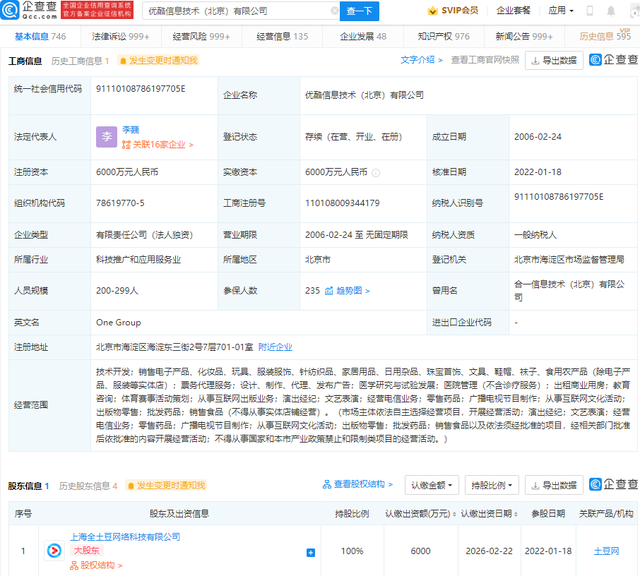Expand the 应用 dropdown in header
This screenshot has width=640, height=576.
tap(560, 11)
